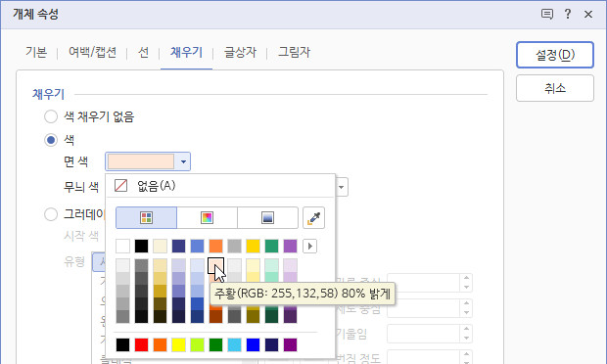607x364 pixels.
Task: Show next color theme arrow
Action: (309, 246)
